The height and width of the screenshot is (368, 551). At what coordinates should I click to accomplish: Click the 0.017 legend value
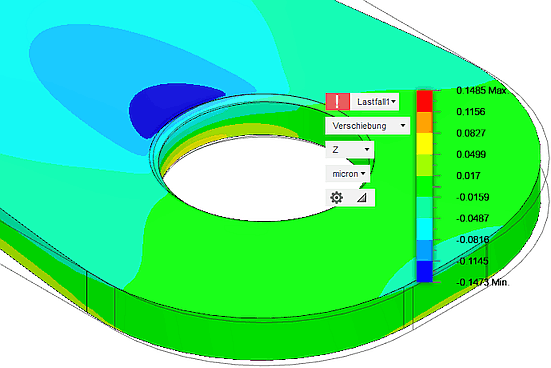click(468, 176)
